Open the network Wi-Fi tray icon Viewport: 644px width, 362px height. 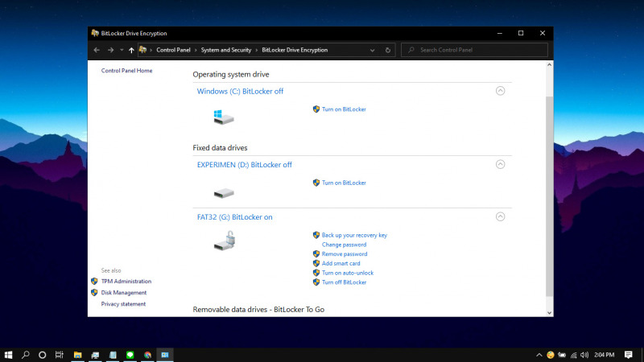tap(574, 355)
